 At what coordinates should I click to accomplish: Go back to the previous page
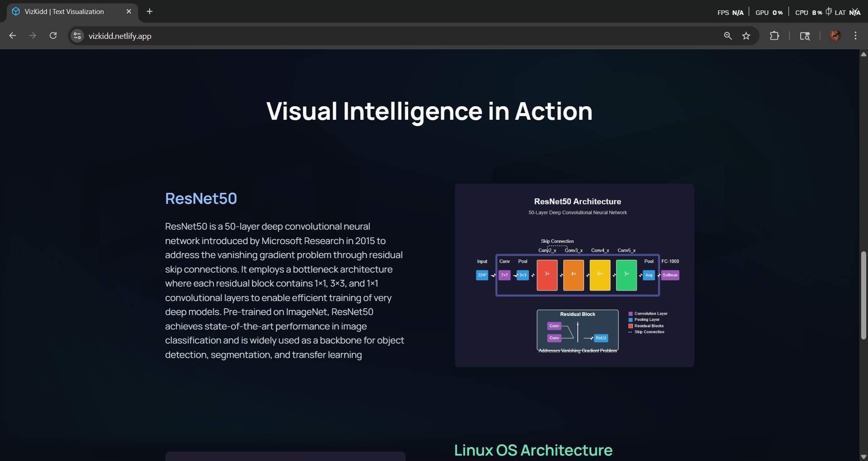pos(13,36)
